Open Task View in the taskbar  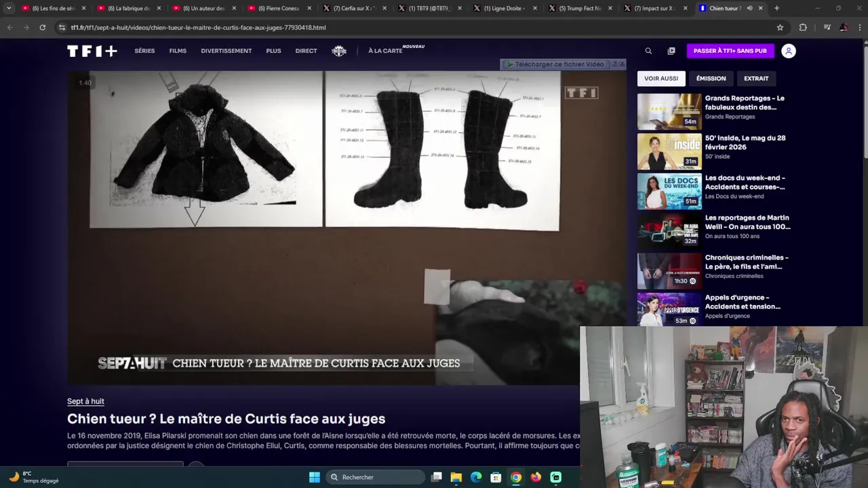[437, 477]
